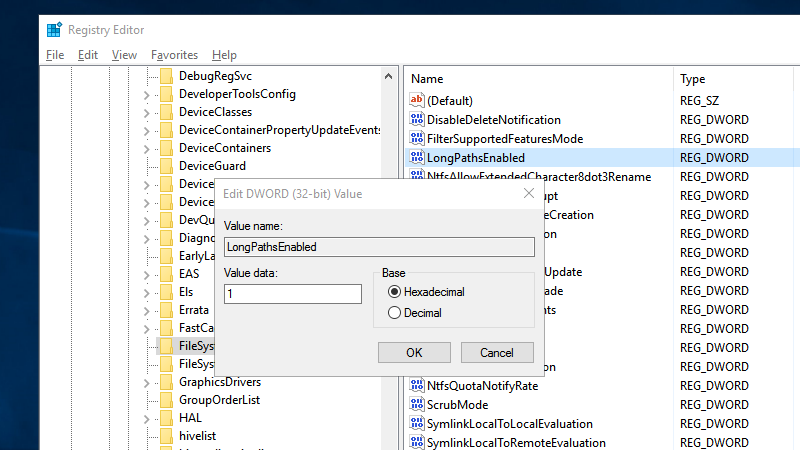Expand the DeviceClasses tree node
This screenshot has width=800, height=450.
[x=146, y=112]
